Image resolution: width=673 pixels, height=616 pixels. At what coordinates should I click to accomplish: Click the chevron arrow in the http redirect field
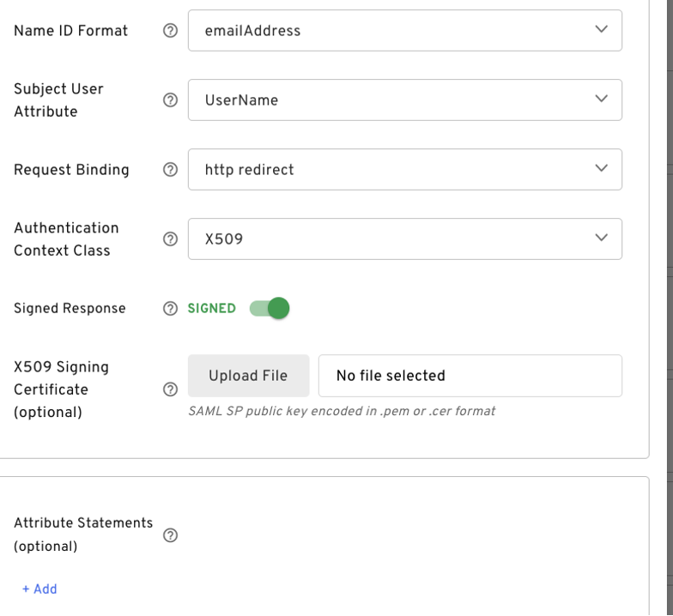tap(601, 169)
